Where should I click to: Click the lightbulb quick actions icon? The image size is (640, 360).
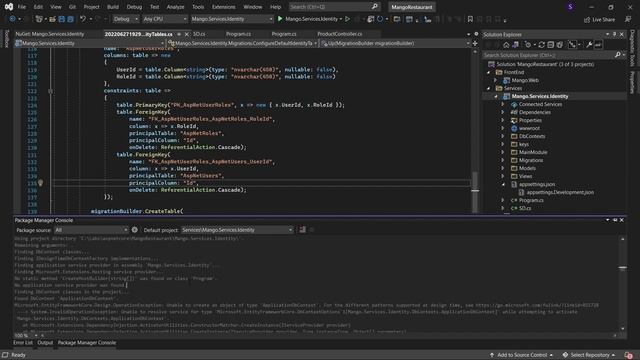coord(40,183)
